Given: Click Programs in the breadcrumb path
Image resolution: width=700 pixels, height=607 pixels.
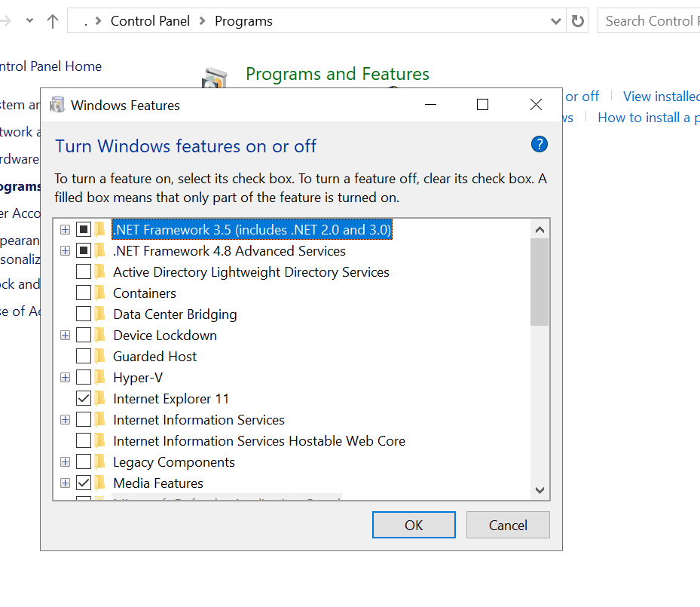Looking at the screenshot, I should 243,21.
